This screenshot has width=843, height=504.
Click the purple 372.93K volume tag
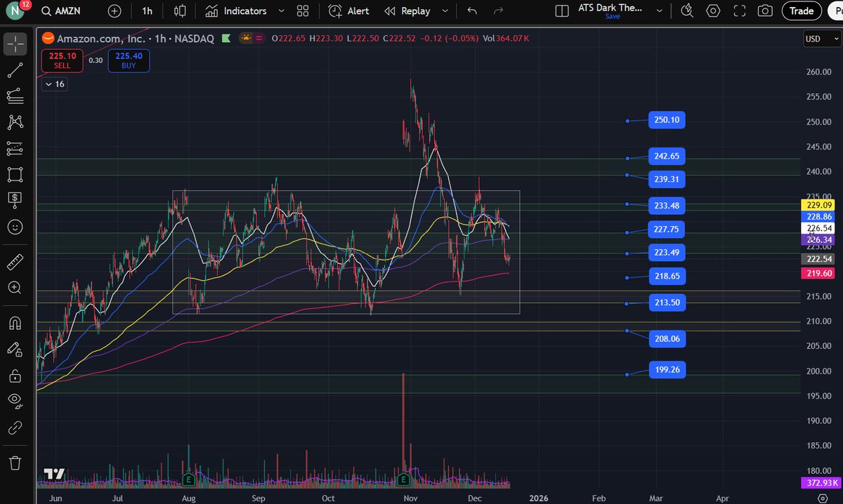point(821,483)
